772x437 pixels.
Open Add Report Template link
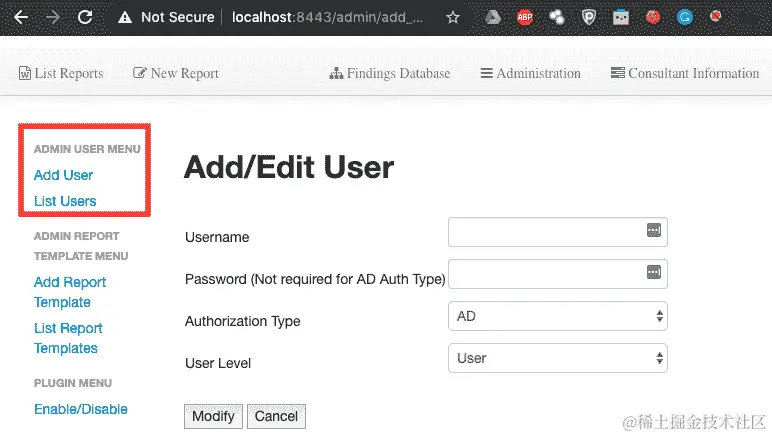[x=70, y=292]
